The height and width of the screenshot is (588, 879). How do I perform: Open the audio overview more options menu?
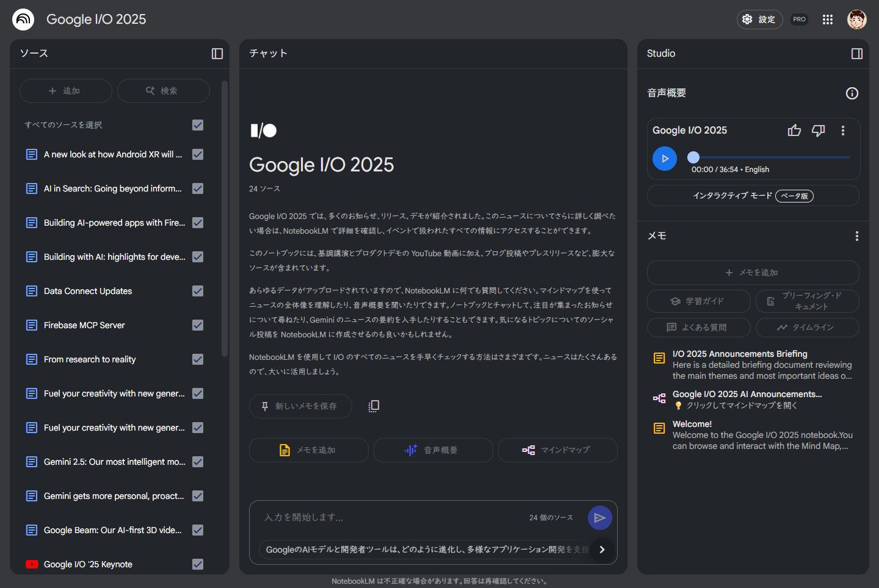(x=843, y=131)
